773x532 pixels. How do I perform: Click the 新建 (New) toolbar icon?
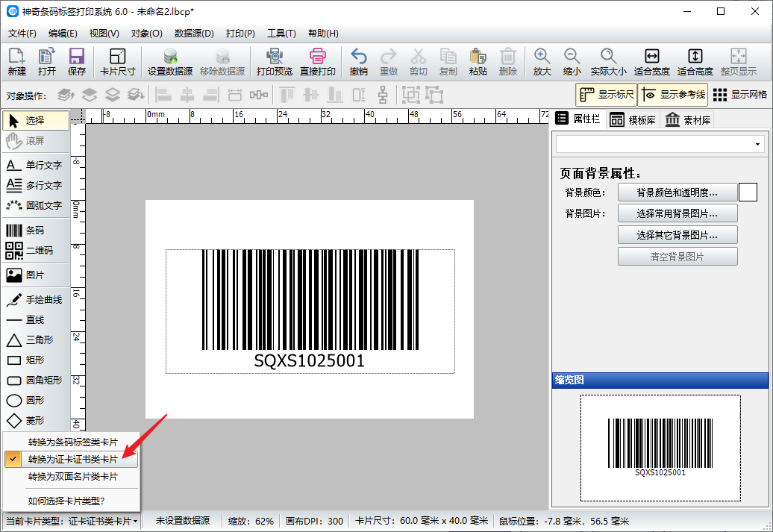coord(16,62)
